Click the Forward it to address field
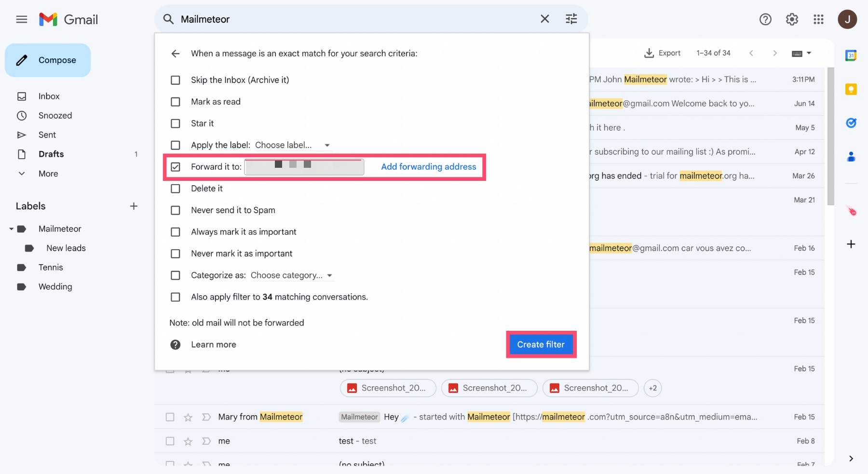Screen dimensions: 868x474 coord(304,166)
